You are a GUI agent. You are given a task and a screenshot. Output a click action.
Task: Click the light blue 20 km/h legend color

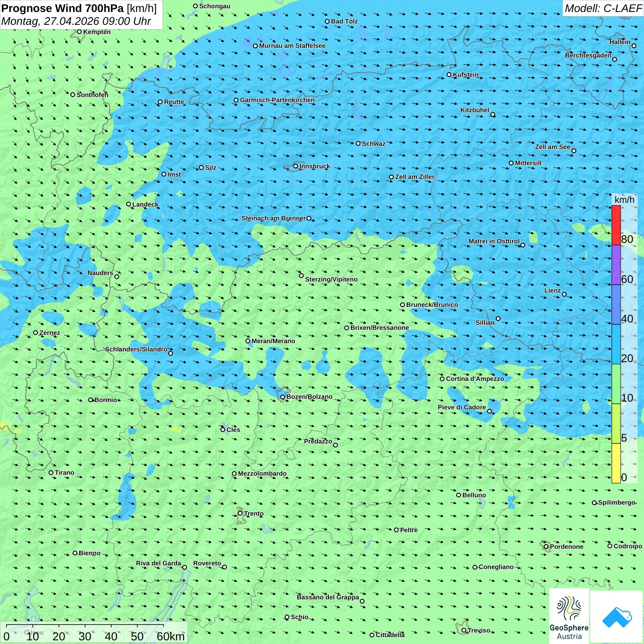616,345
